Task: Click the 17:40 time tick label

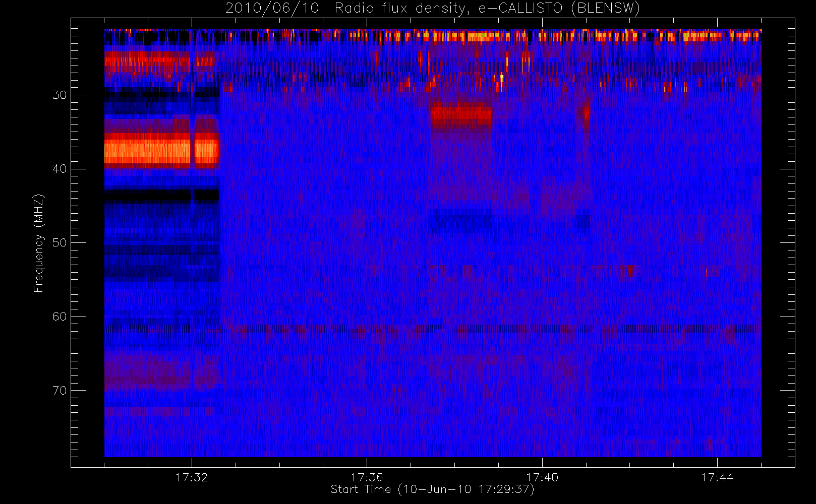Action: 542,477
